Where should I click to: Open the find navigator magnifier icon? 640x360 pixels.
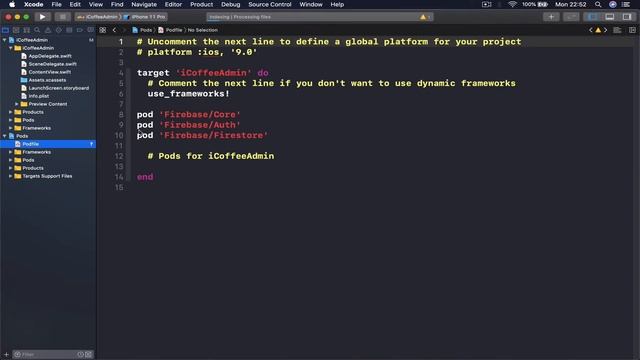[37, 30]
